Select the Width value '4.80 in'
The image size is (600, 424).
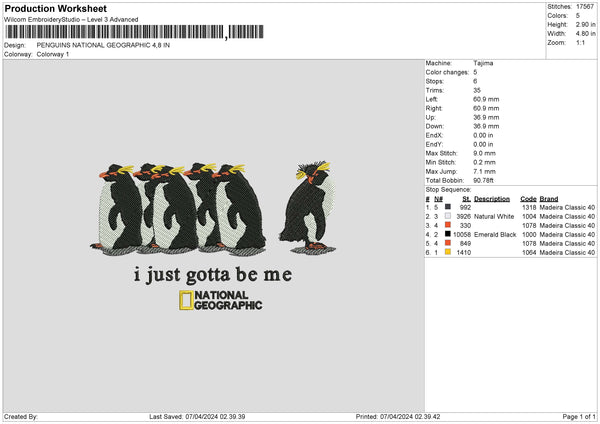(585, 34)
